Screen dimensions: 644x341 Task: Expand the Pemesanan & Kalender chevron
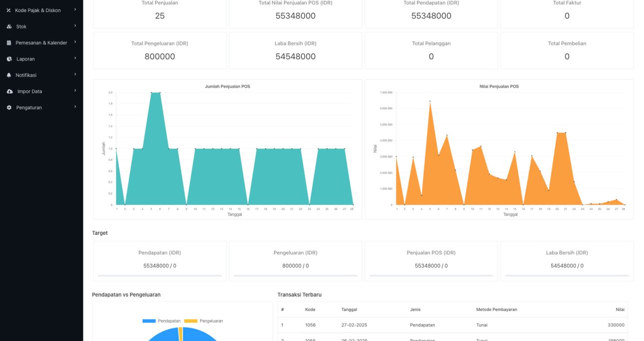click(x=75, y=42)
